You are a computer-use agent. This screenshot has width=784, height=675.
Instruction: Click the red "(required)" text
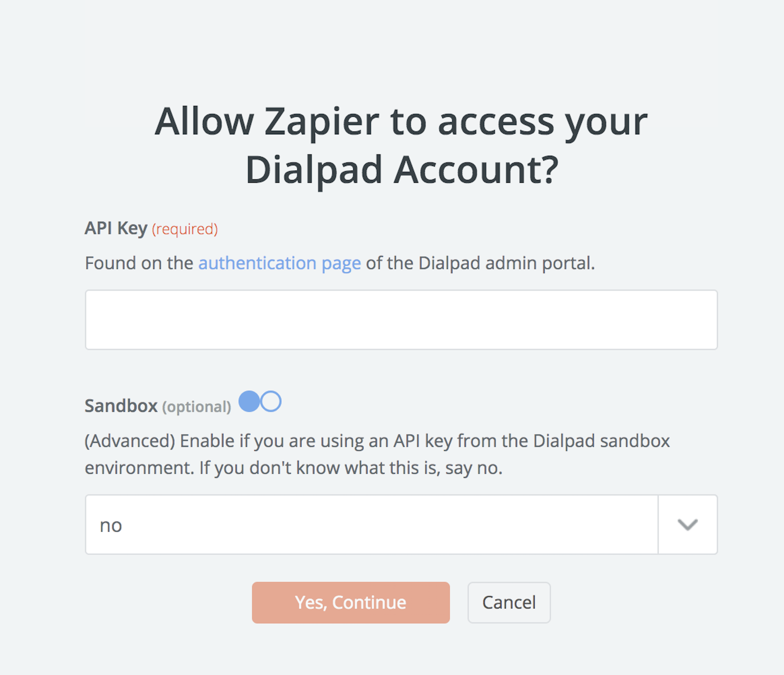point(184,229)
